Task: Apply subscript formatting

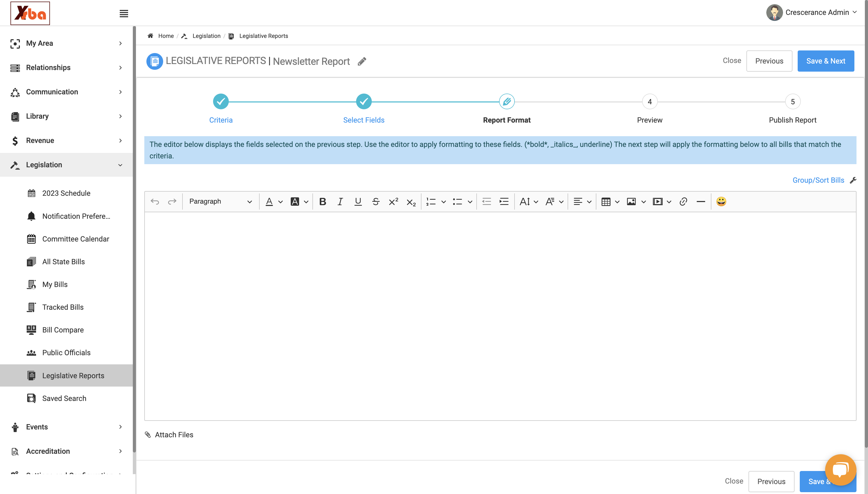Action: [x=411, y=202]
